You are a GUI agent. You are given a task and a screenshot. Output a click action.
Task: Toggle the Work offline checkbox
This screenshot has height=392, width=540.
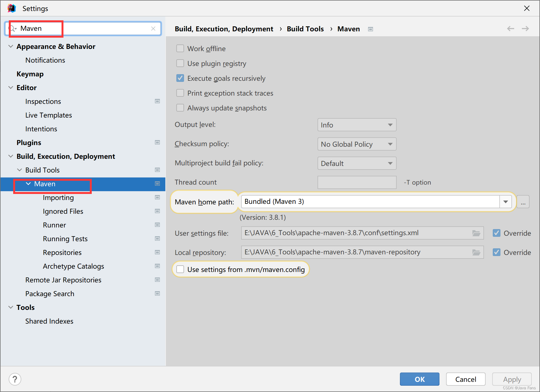[x=180, y=49]
